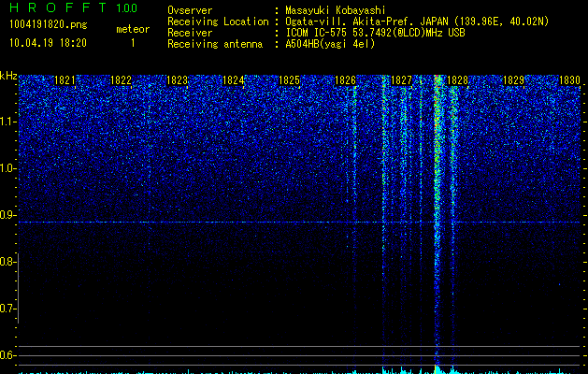Image resolution: width=588 pixels, height=374 pixels.
Task: Click the Ovserver label
Action: tap(190, 10)
